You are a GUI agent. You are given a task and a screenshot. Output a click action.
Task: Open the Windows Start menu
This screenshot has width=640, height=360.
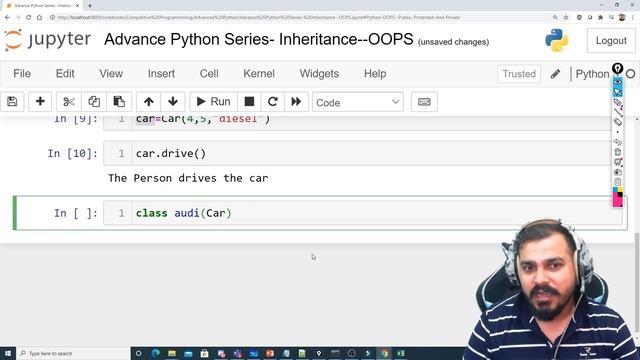7,353
